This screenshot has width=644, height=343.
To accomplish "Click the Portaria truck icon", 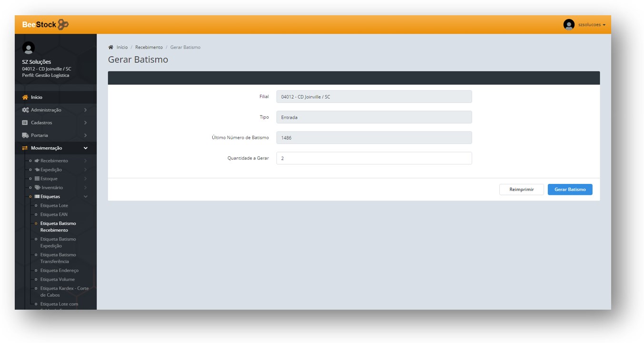I will point(25,135).
